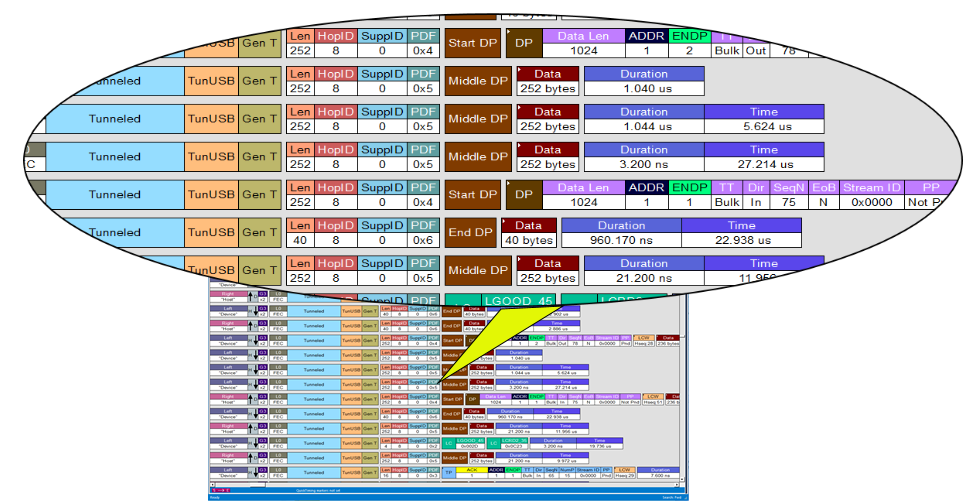Click Left "Device" cell in the ACK TP row

[x=226, y=473]
